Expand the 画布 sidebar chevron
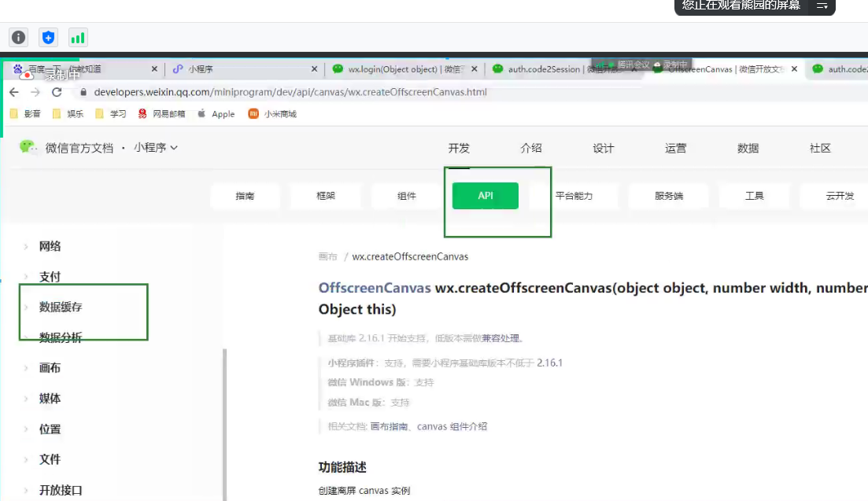 26,368
